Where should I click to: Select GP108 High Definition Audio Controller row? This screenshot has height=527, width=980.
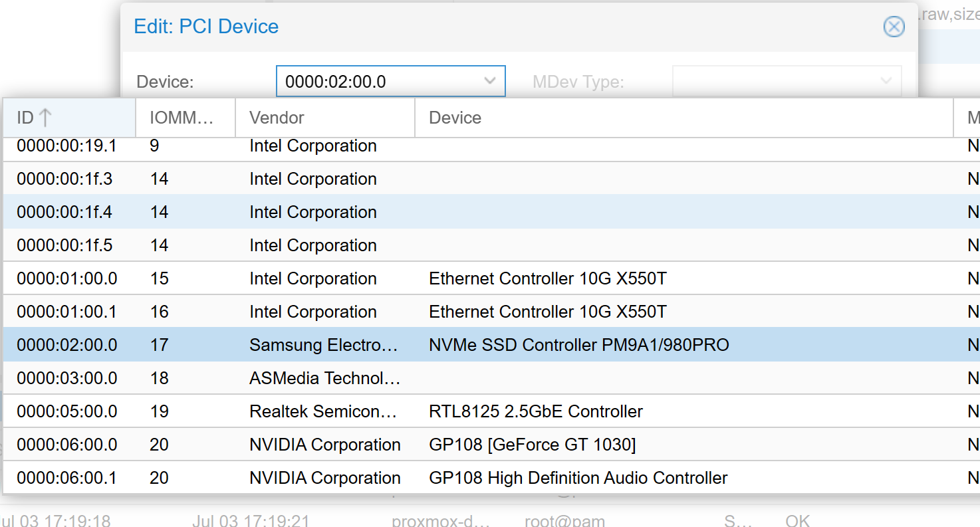click(x=578, y=478)
